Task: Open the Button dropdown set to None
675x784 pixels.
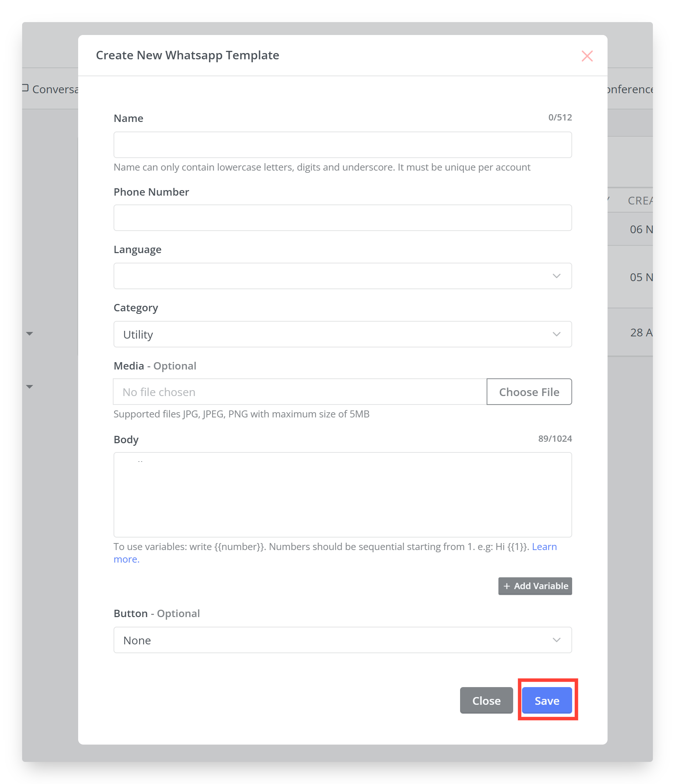Action: 342,640
